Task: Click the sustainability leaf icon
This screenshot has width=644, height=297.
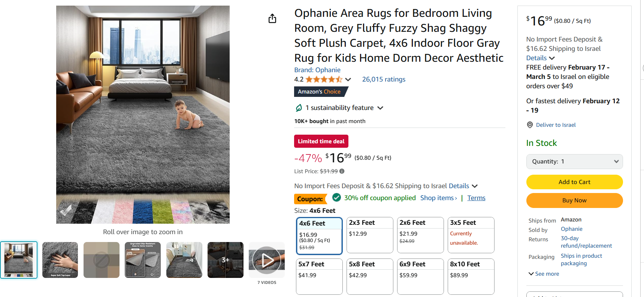Action: (x=299, y=108)
